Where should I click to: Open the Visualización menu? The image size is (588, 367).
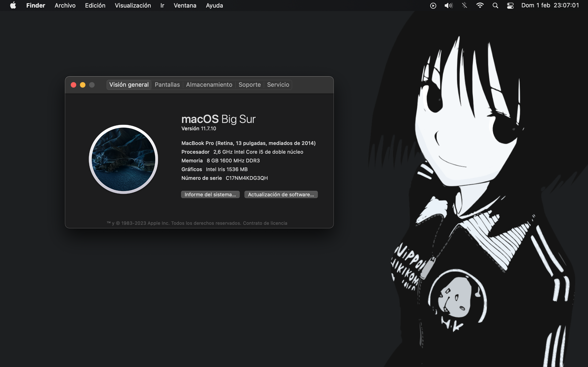(133, 5)
